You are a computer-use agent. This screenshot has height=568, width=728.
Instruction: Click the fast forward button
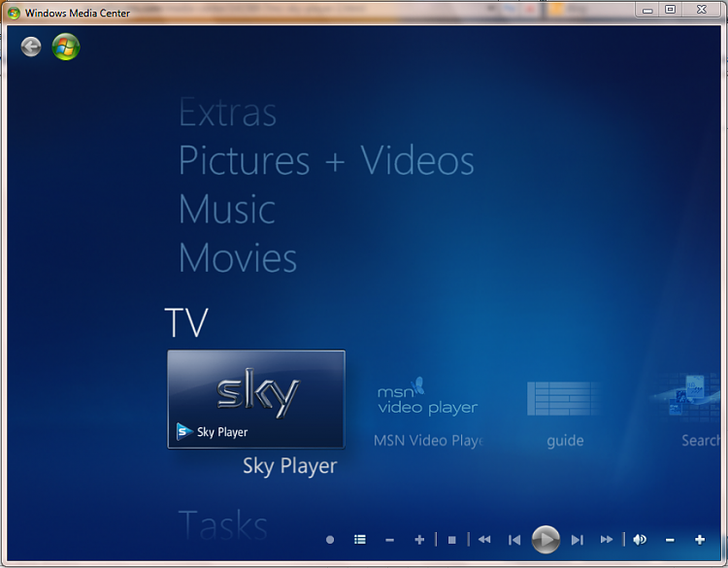pyautogui.click(x=607, y=539)
